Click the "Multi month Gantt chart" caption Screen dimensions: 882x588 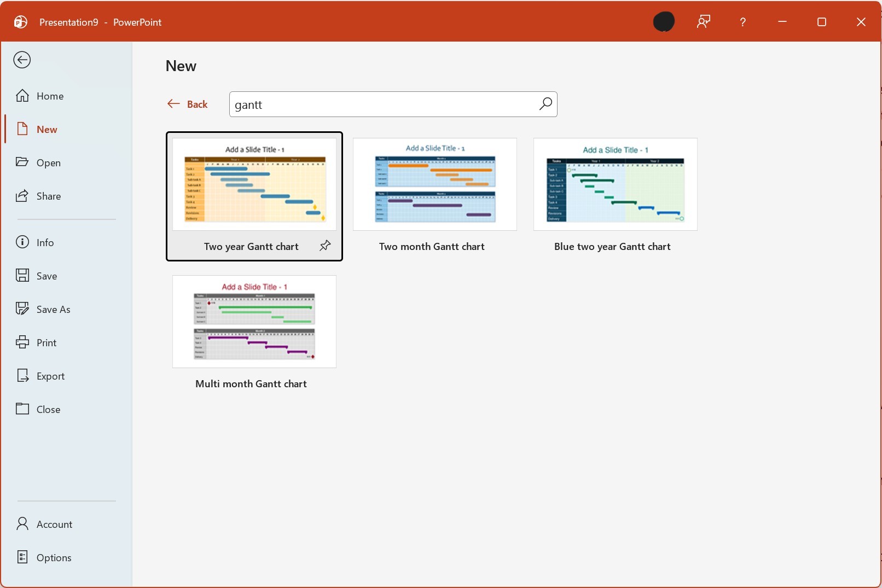click(251, 384)
